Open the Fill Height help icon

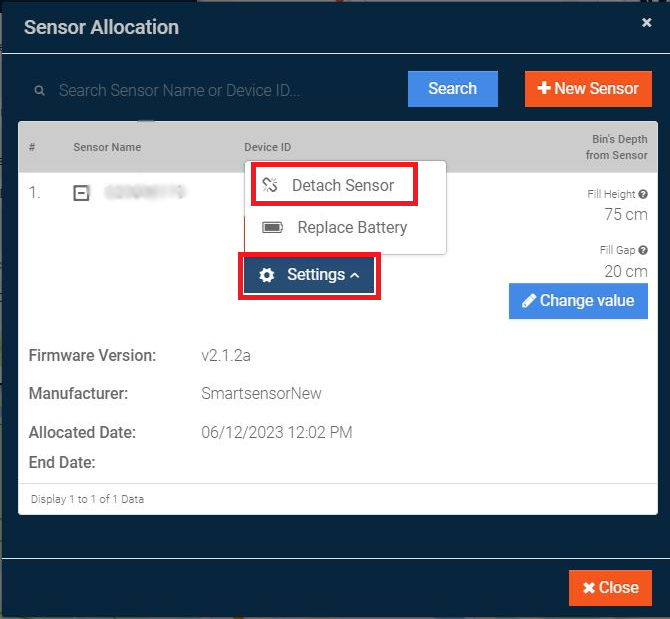click(643, 195)
